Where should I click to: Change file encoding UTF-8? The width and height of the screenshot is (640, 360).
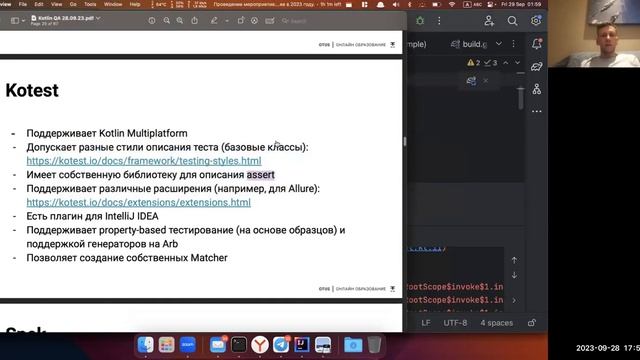(455, 323)
